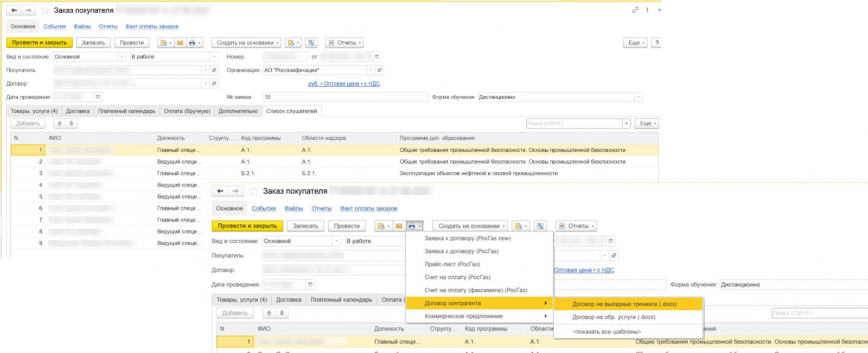Click the question mark help button
This screenshot has height=353, width=868.
656,43
